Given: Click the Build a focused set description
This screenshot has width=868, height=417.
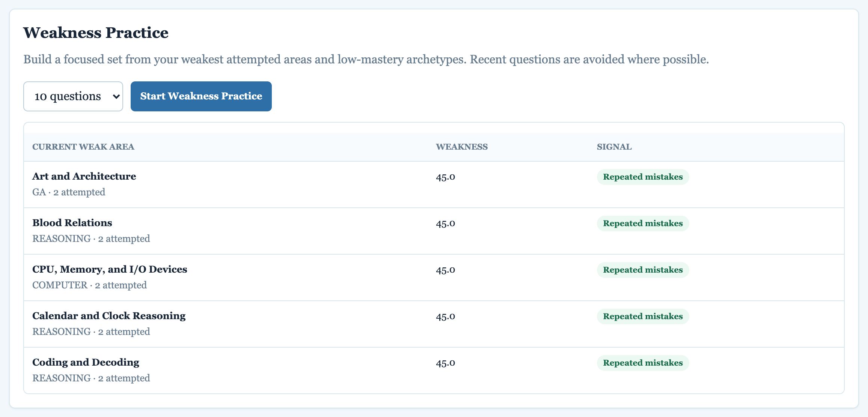Looking at the screenshot, I should point(366,59).
